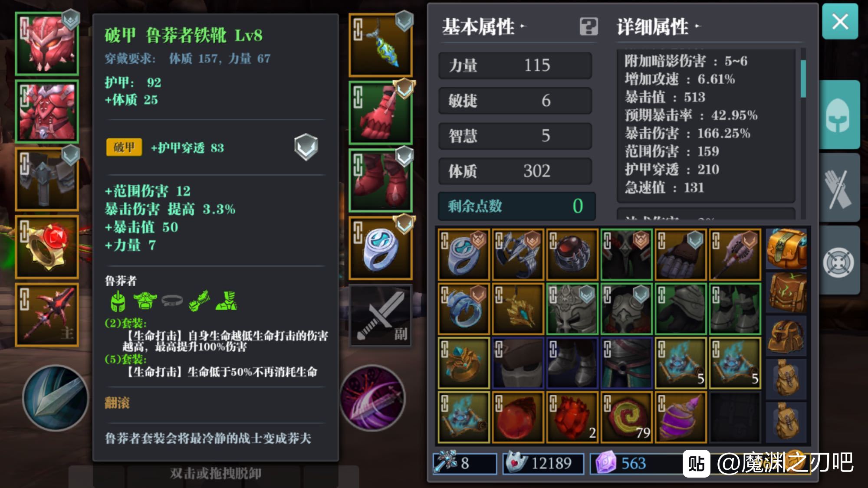Image resolution: width=868 pixels, height=488 pixels.
Task: Select the equipped red helmet slot
Action: (x=47, y=43)
